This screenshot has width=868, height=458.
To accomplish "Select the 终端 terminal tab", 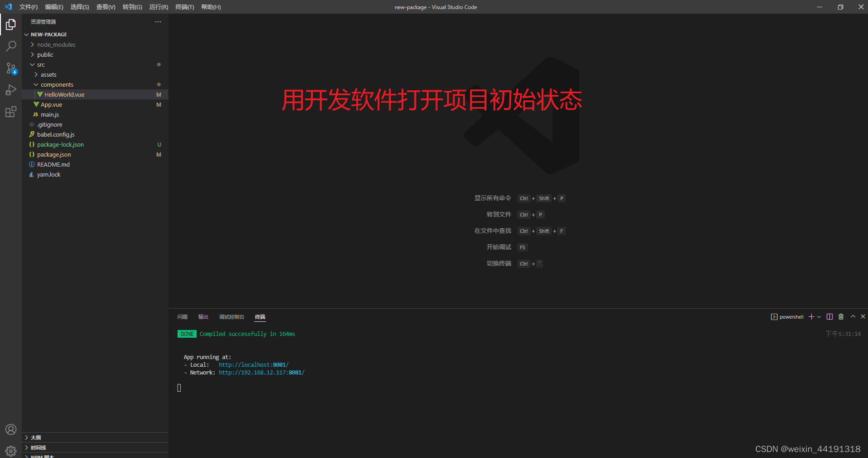I will (x=260, y=317).
